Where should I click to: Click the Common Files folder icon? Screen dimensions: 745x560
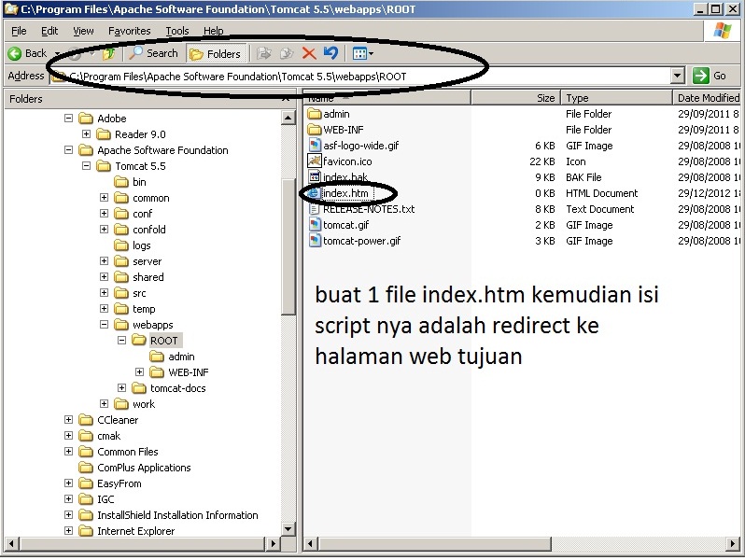[x=86, y=452]
